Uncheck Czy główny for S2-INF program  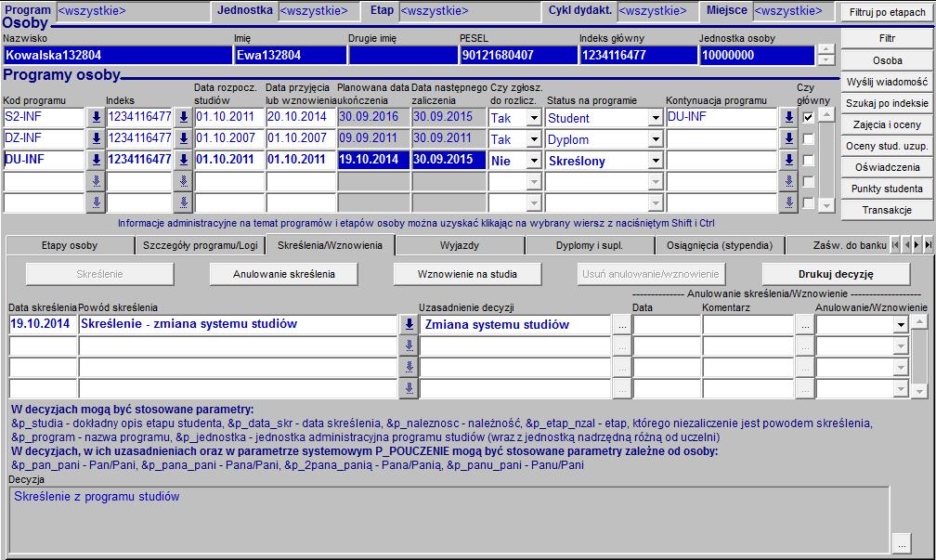pyautogui.click(x=808, y=117)
